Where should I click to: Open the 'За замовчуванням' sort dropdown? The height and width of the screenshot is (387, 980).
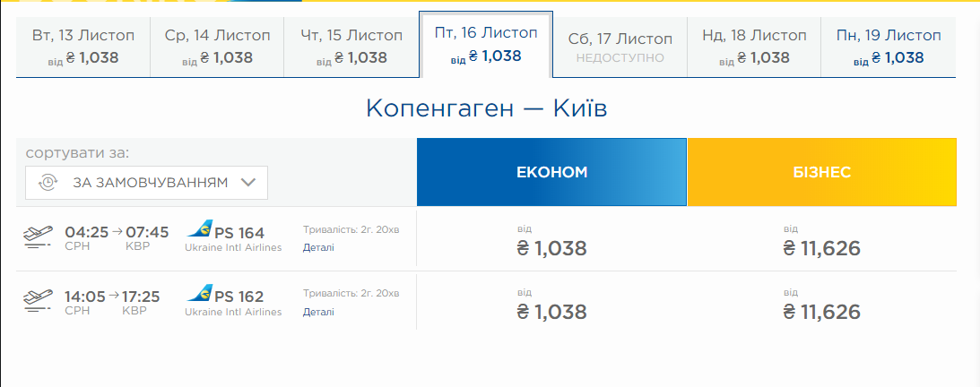(x=147, y=183)
